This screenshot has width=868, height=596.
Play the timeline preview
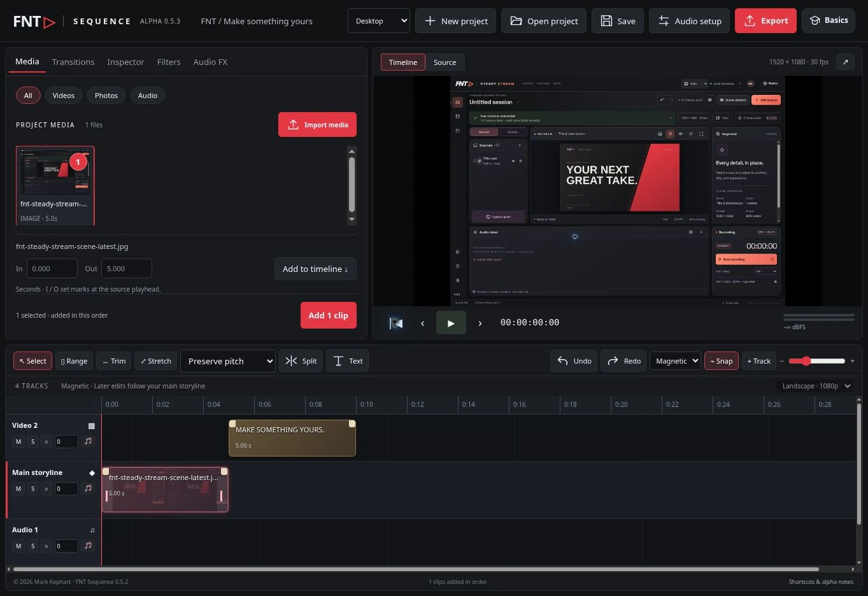point(451,323)
